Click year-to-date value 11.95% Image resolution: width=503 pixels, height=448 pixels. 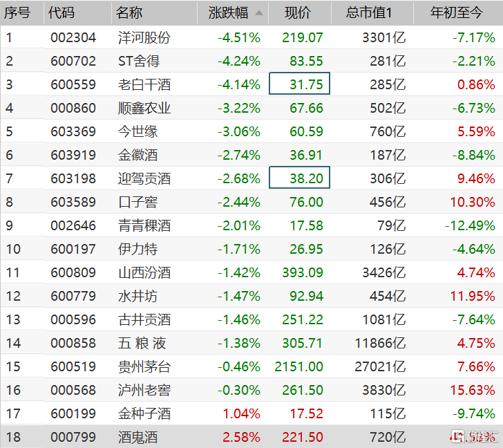click(473, 296)
